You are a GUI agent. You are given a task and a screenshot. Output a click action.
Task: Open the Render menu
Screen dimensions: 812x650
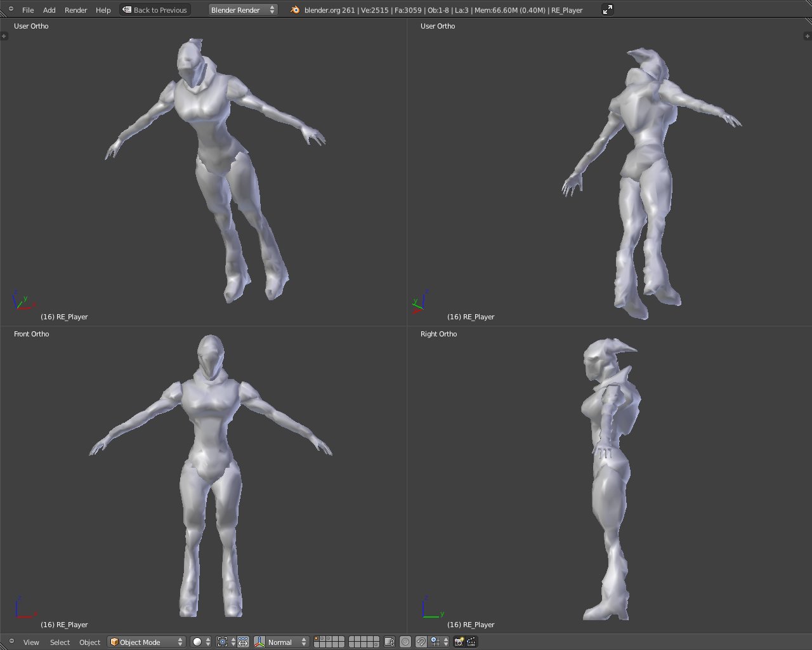click(75, 10)
